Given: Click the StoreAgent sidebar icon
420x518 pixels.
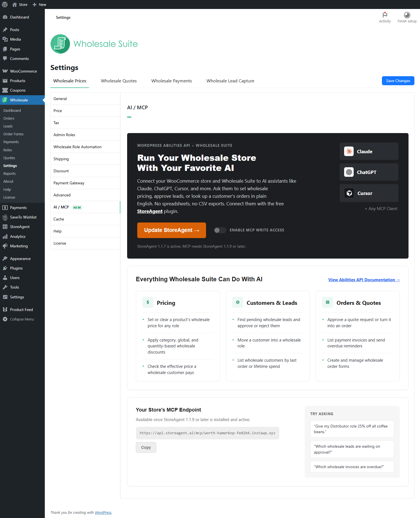Looking at the screenshot, I should point(5,227).
